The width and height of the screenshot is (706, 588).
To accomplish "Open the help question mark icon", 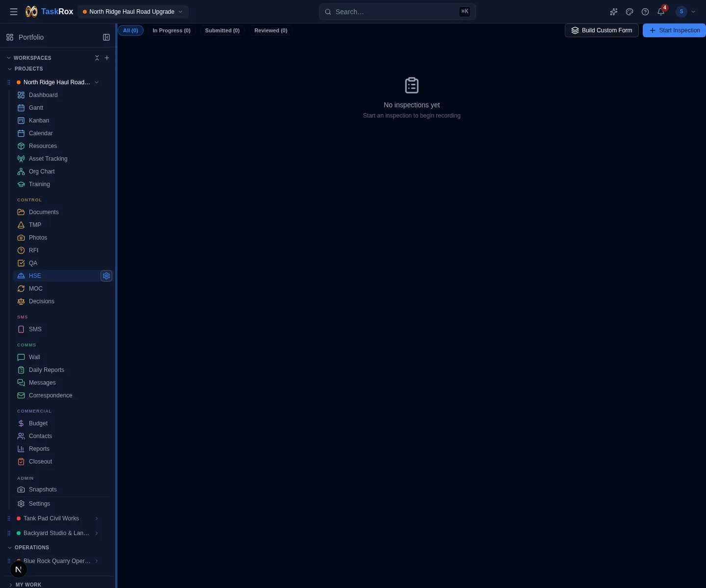I will point(645,12).
